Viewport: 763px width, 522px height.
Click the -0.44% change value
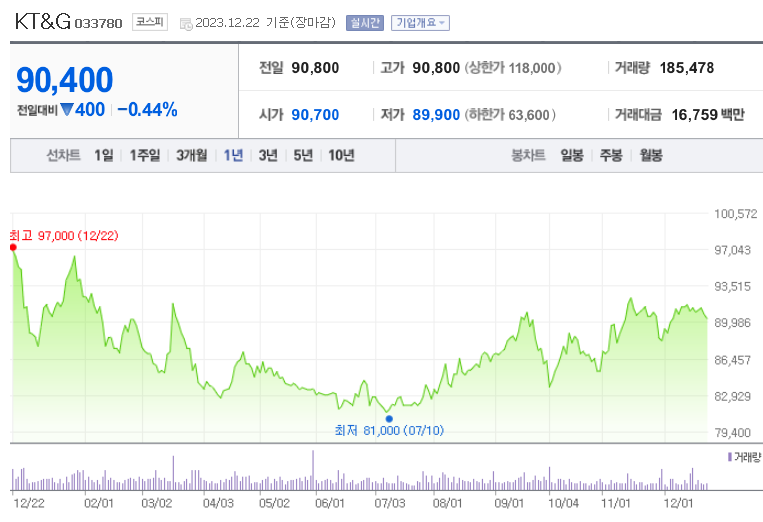[x=147, y=109]
